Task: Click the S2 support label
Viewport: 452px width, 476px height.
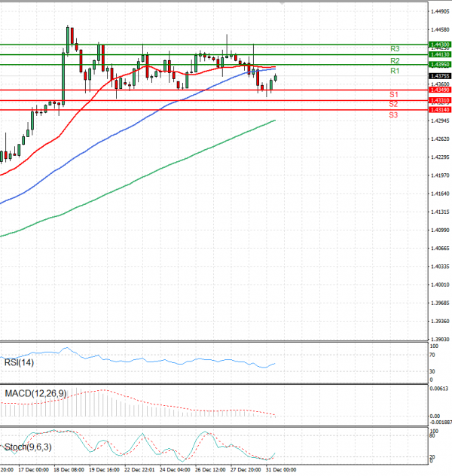Action: (x=393, y=104)
